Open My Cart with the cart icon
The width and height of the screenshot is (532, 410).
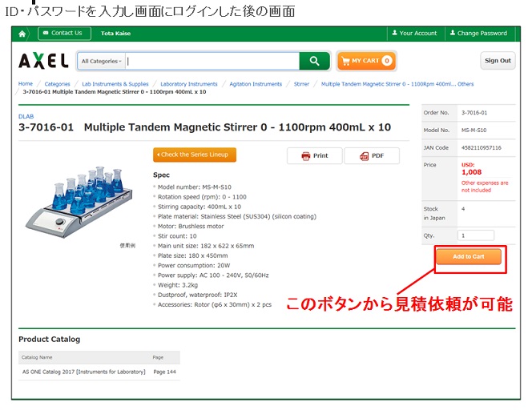click(x=366, y=61)
